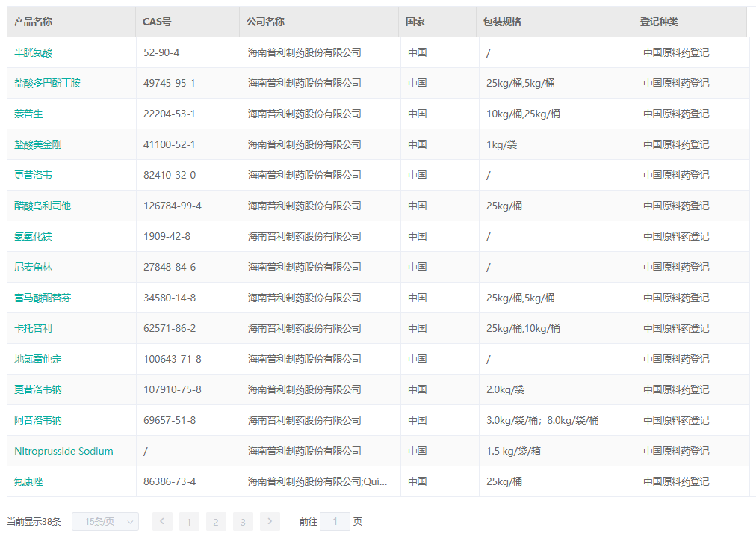Go to page 2 in pagination
756x533 pixels.
click(x=216, y=522)
